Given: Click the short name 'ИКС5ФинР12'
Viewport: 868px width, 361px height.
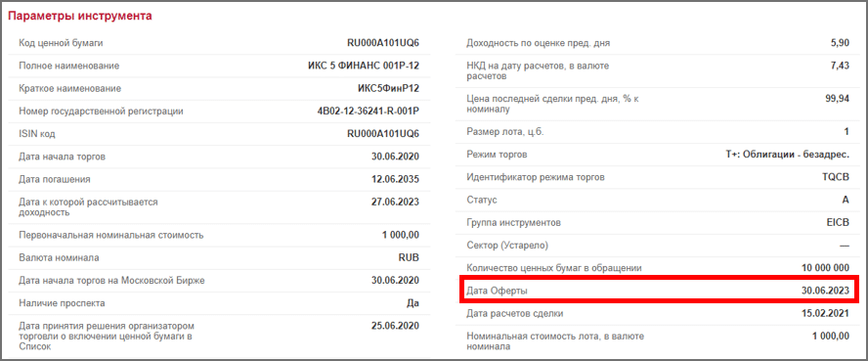Looking at the screenshot, I should [x=389, y=89].
